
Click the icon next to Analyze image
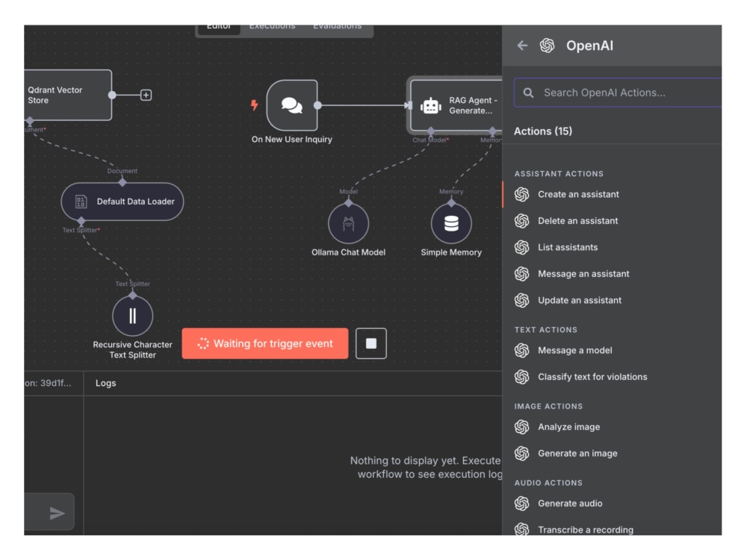click(521, 427)
